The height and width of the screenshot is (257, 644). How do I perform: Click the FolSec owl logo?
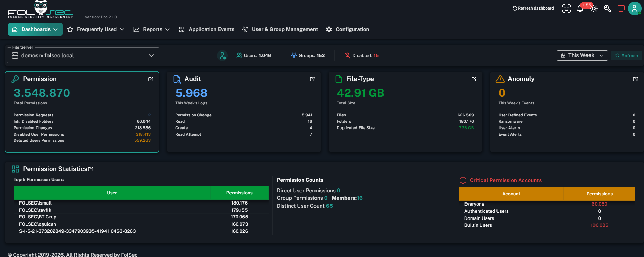40,9
